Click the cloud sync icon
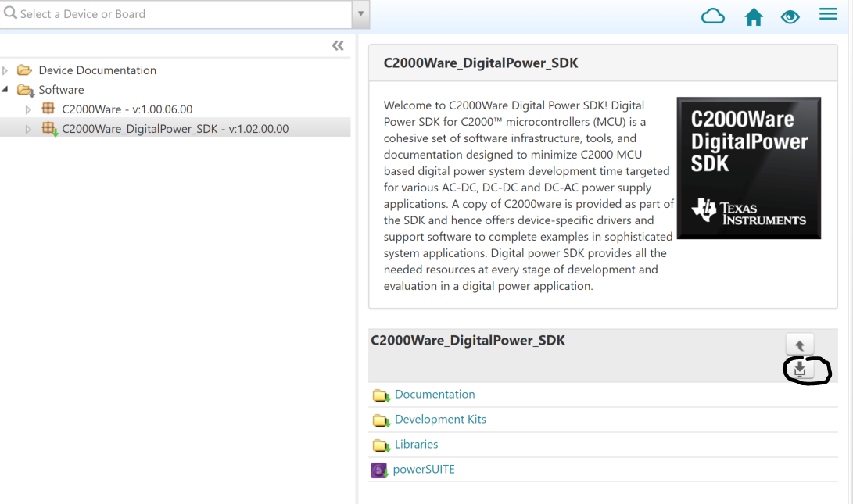Viewport: 853px width, 504px height. pos(712,16)
